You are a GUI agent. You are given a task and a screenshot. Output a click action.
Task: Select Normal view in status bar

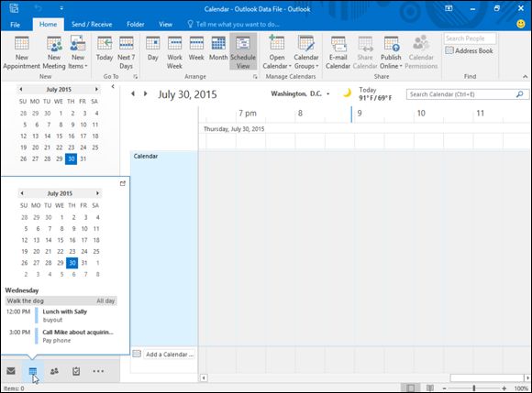410,388
